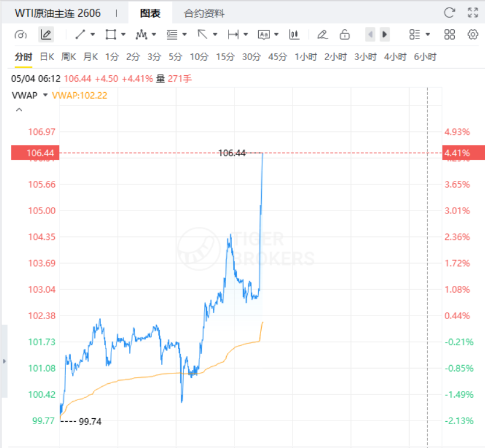Click the indicator gauge icon in toolbar
485x448 pixels.
coord(21,34)
